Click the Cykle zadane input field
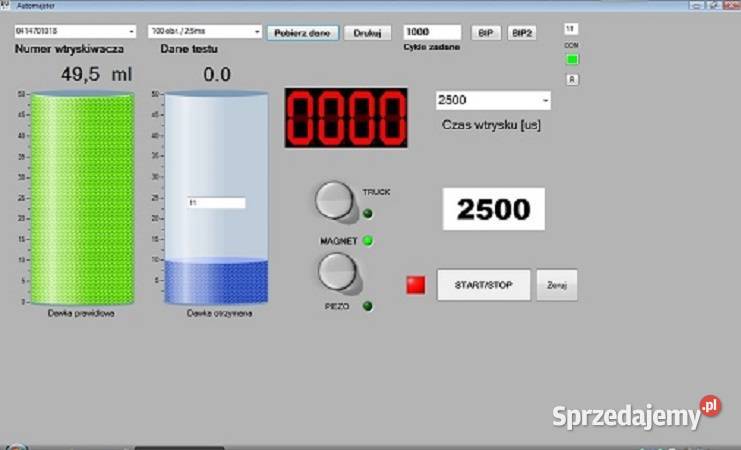The height and width of the screenshot is (450, 741). [432, 32]
